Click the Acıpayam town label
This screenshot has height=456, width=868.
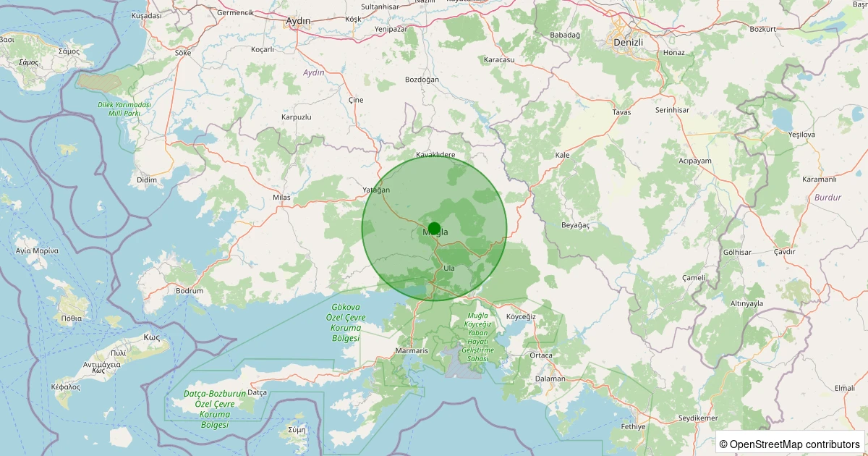pyautogui.click(x=695, y=161)
